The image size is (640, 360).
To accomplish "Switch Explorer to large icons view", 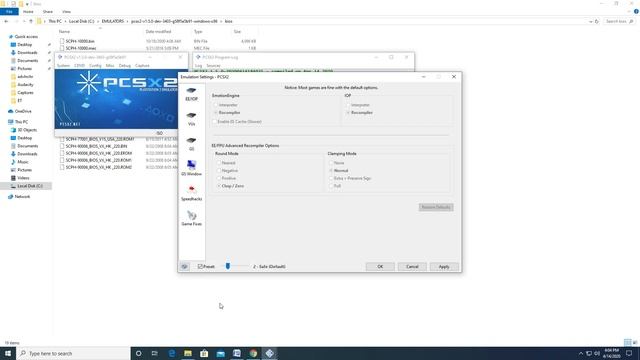I will [635, 342].
